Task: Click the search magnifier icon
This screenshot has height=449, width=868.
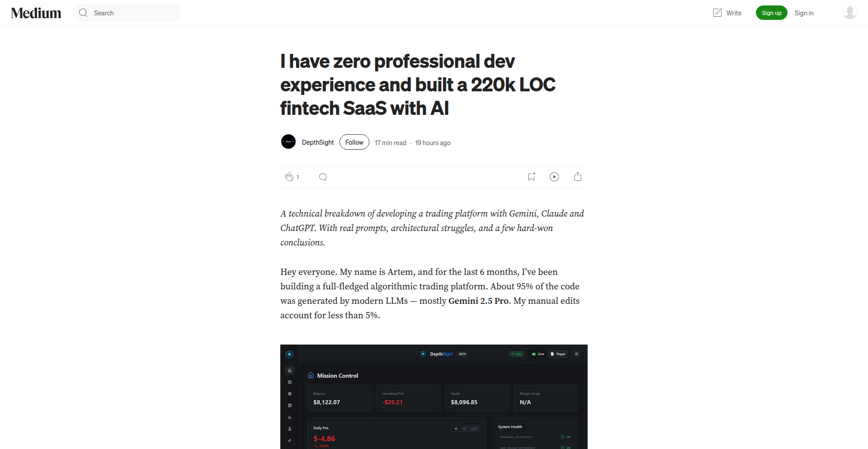Action: 83,13
